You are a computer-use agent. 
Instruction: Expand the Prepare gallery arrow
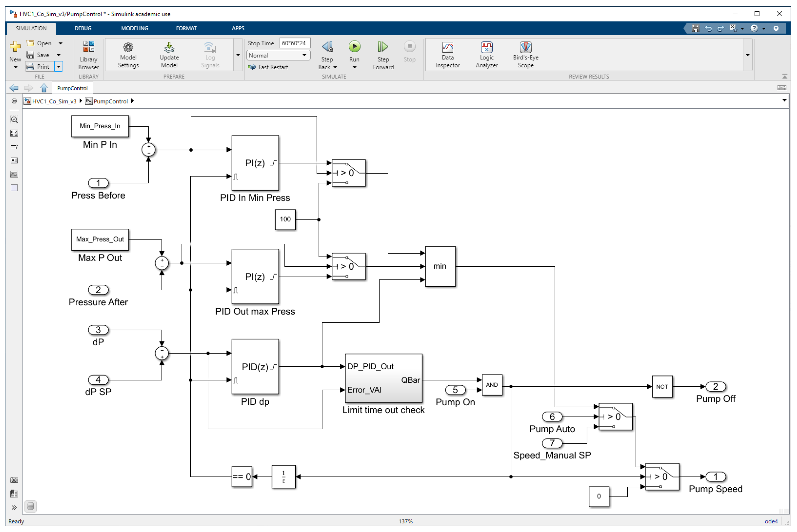tap(238, 55)
